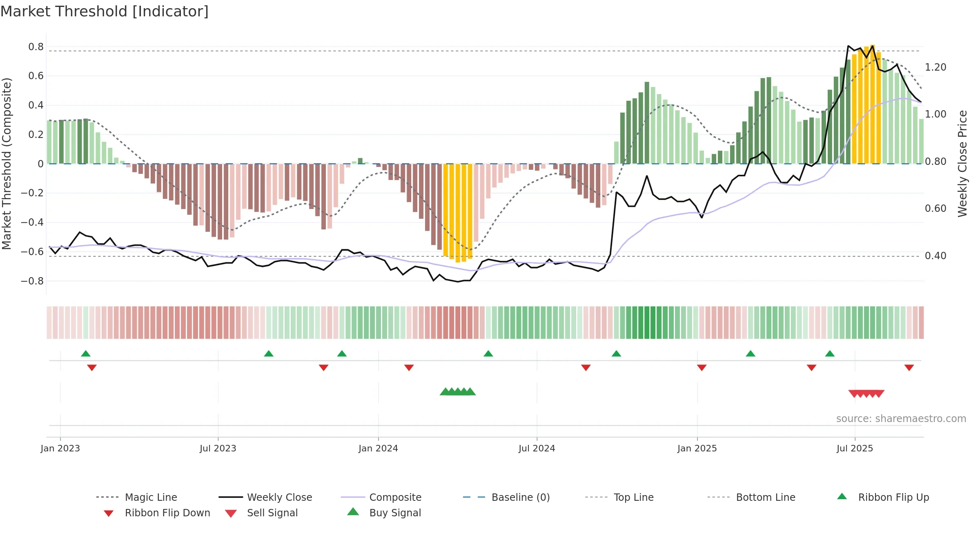Click the Jan 2025 axis label
The height and width of the screenshot is (551, 980).
click(x=697, y=448)
